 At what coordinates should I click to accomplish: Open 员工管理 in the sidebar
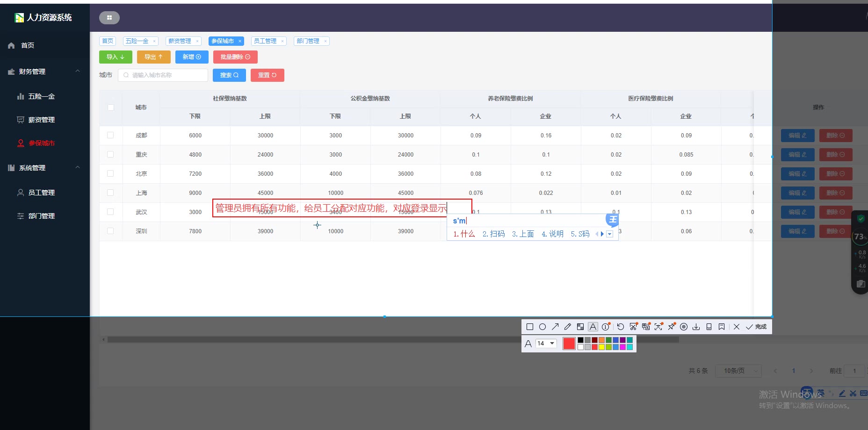(x=41, y=193)
